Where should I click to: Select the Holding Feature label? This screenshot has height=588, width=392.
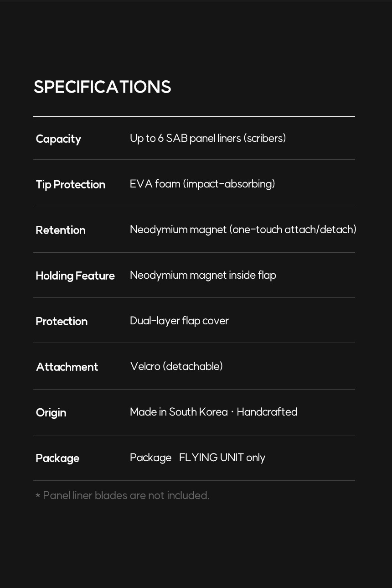pos(75,276)
